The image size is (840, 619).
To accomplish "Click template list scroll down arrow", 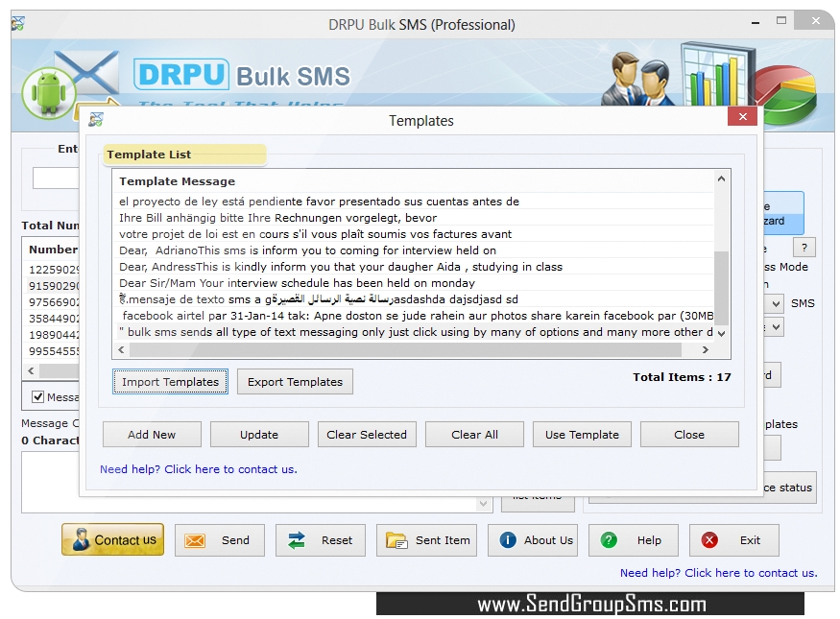I will coord(721,333).
